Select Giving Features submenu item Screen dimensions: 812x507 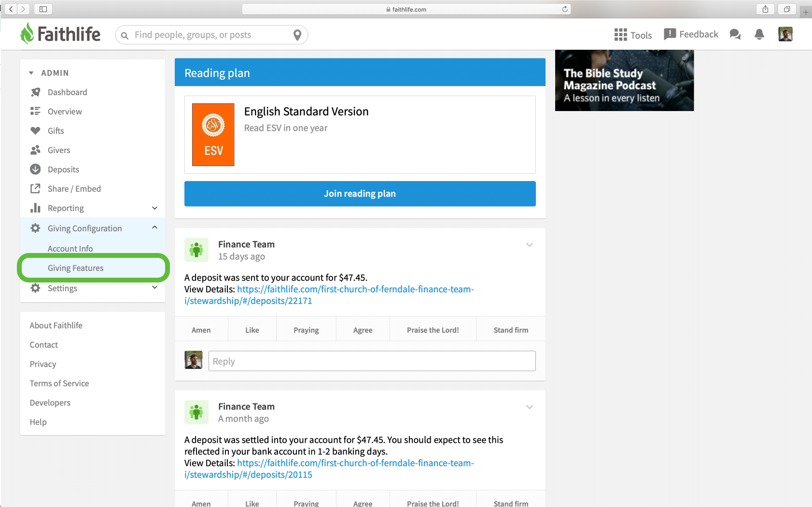pyautogui.click(x=76, y=268)
